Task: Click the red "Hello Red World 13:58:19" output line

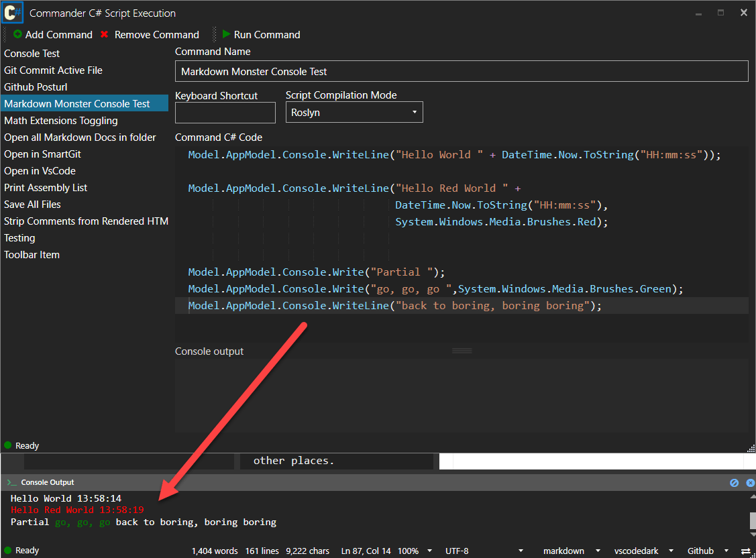Action: (77, 510)
